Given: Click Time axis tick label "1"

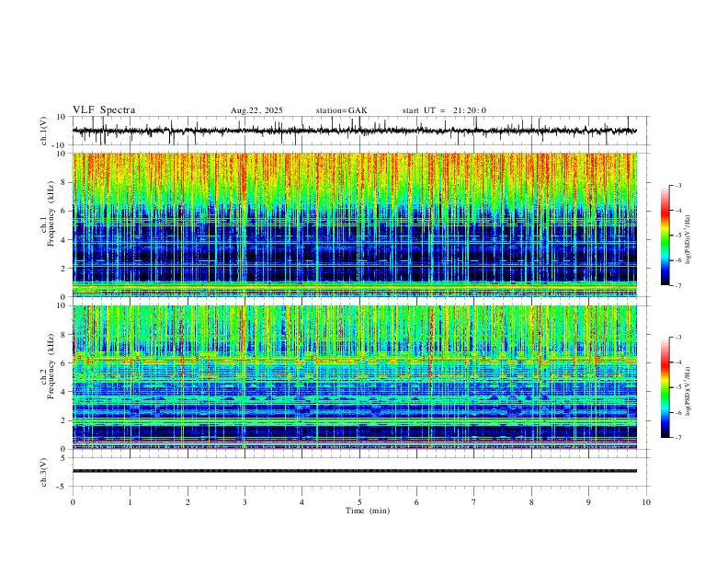Looking at the screenshot, I should coord(130,502).
